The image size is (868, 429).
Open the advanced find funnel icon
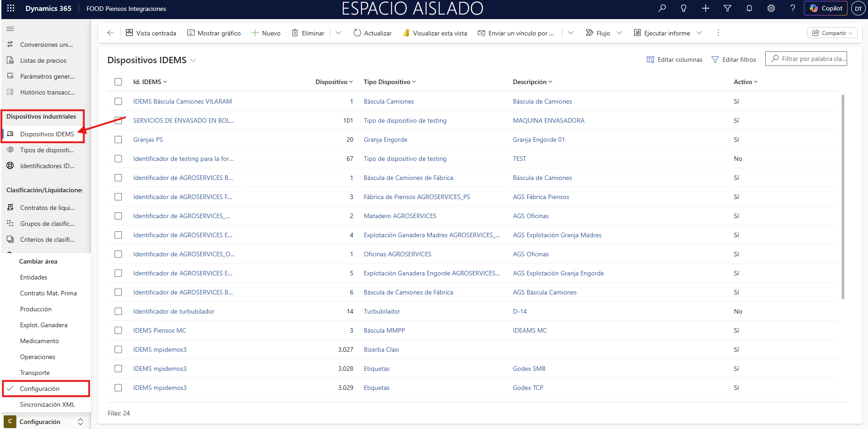728,8
